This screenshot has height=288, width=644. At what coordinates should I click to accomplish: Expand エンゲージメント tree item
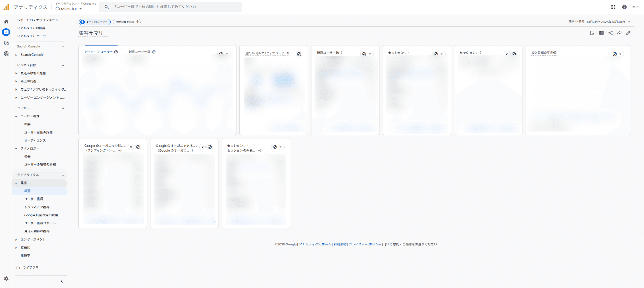point(16,239)
